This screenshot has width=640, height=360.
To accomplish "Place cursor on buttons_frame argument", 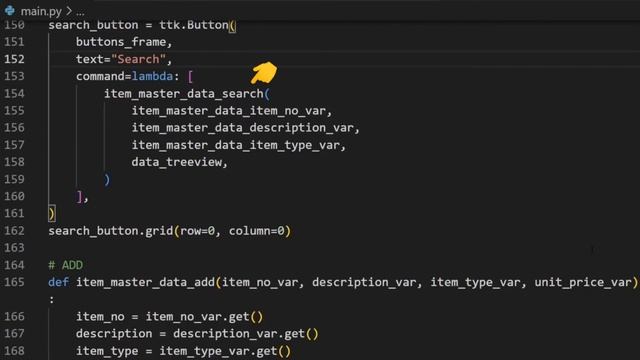I will pos(121,42).
